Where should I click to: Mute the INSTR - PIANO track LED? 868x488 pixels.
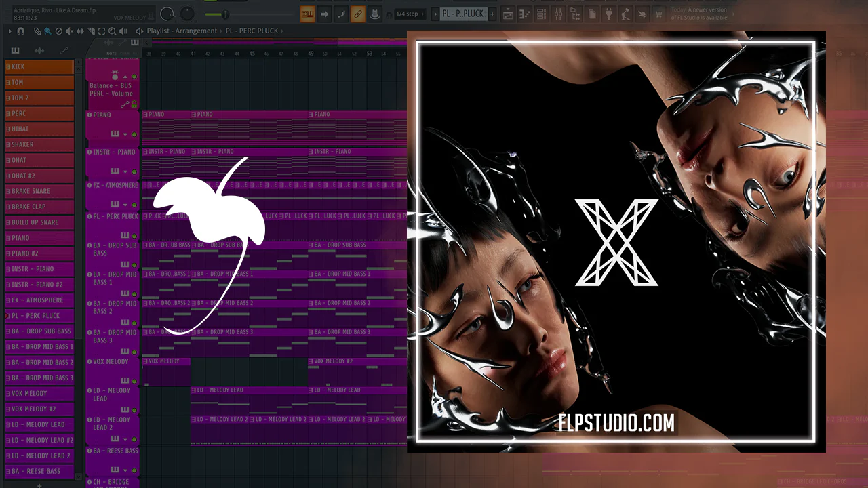pyautogui.click(x=134, y=173)
